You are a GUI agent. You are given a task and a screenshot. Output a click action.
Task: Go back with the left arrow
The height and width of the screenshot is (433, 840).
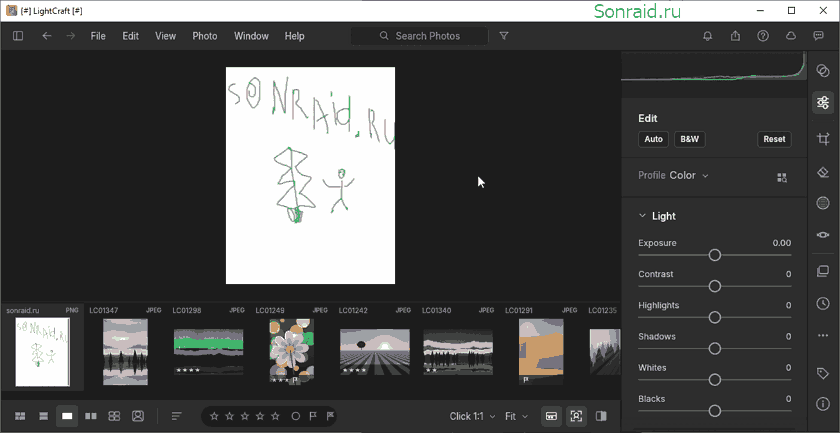coord(47,36)
